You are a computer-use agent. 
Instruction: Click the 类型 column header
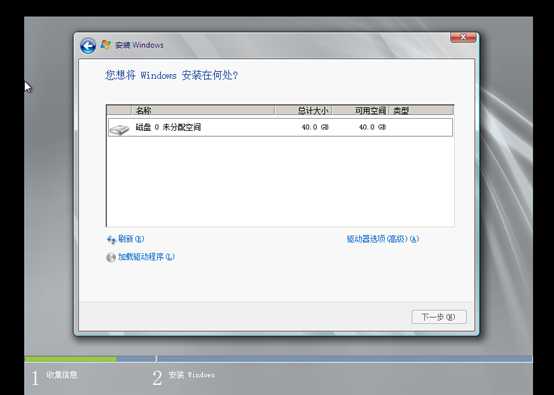pos(421,110)
